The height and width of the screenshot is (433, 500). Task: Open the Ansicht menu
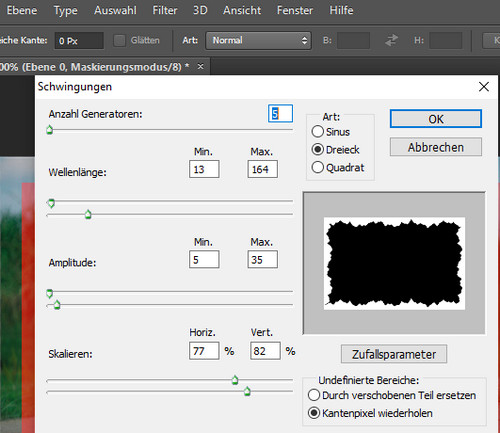[x=242, y=10]
